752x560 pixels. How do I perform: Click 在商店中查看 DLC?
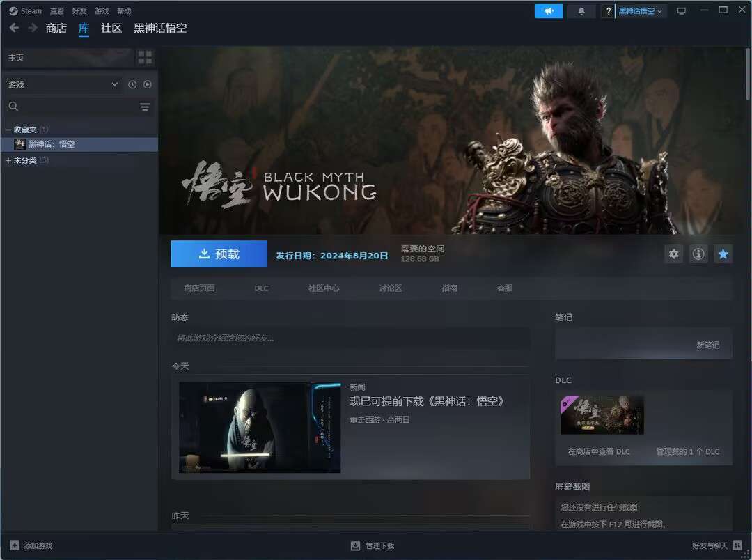[x=599, y=451]
